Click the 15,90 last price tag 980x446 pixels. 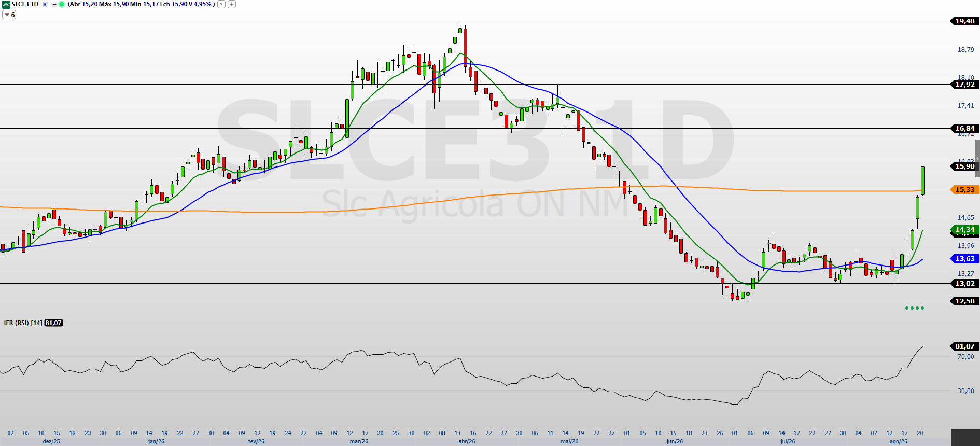pyautogui.click(x=964, y=166)
